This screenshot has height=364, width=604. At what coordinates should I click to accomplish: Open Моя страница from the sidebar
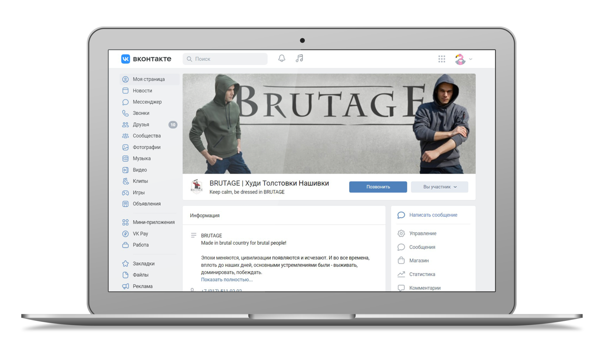[149, 79]
